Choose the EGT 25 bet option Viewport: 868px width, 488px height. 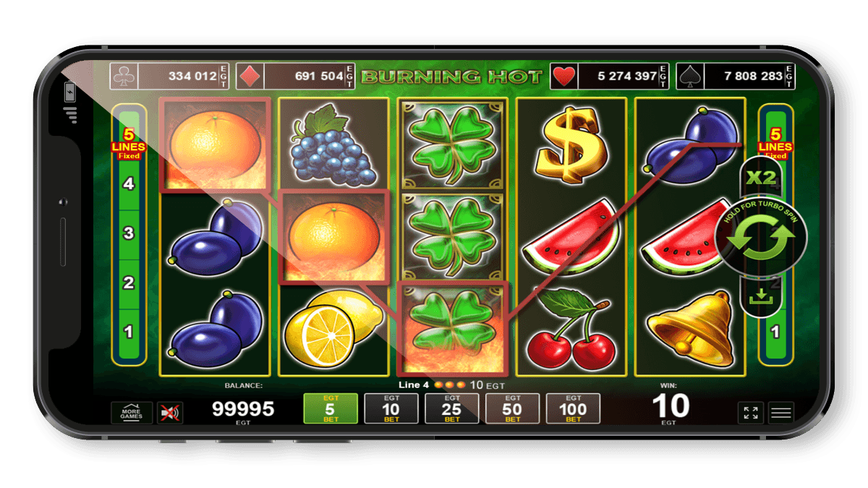tap(452, 408)
